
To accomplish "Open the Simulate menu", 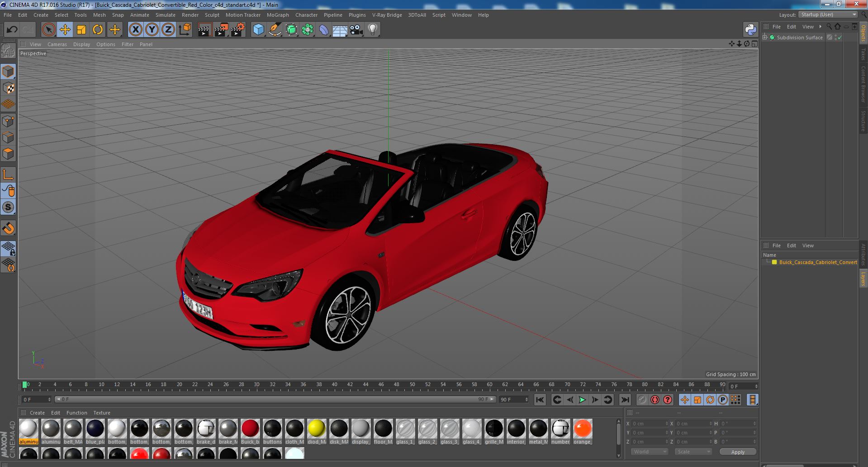I will 165,15.
